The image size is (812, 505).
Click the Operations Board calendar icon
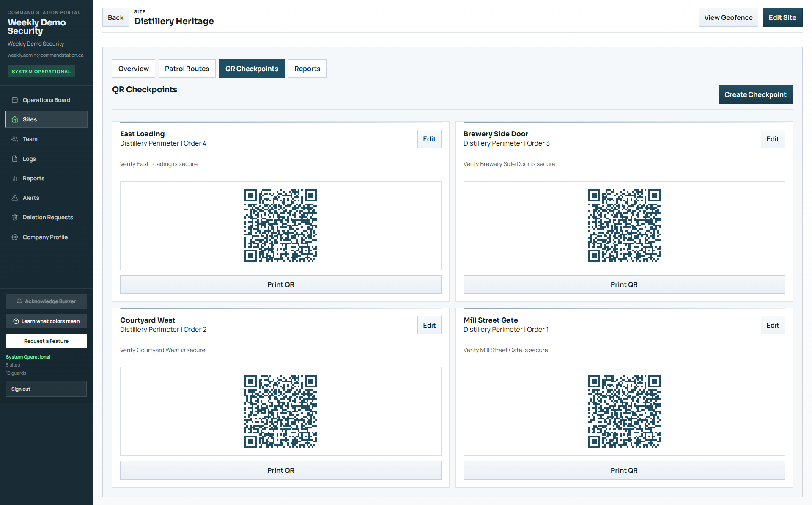click(15, 100)
